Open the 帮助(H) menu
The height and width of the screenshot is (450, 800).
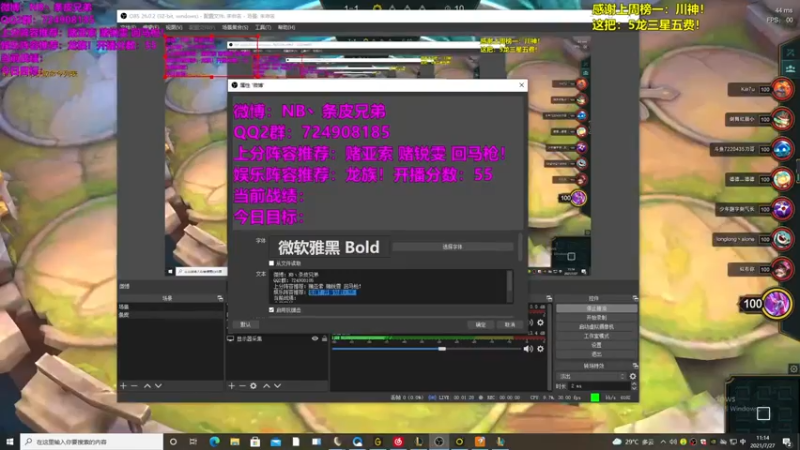tap(286, 27)
